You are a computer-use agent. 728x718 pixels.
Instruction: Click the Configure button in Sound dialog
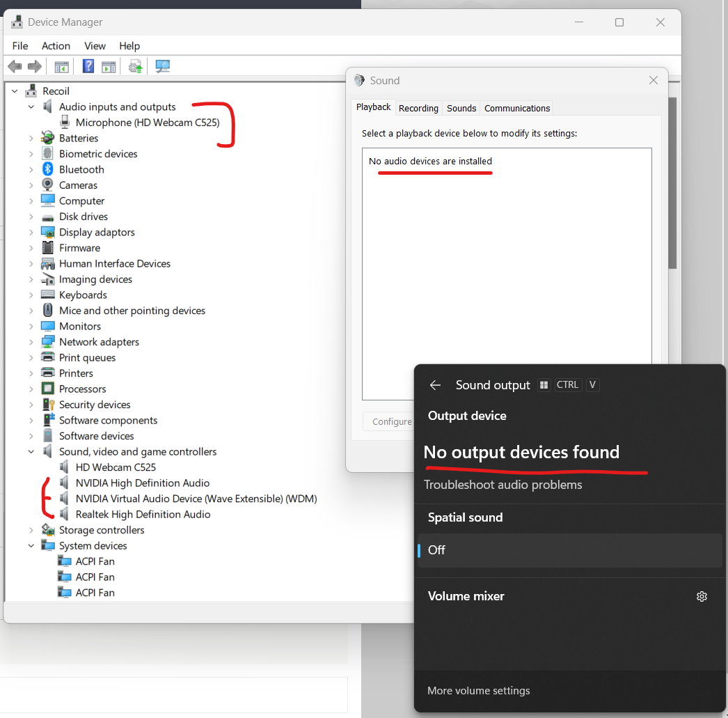pos(391,422)
